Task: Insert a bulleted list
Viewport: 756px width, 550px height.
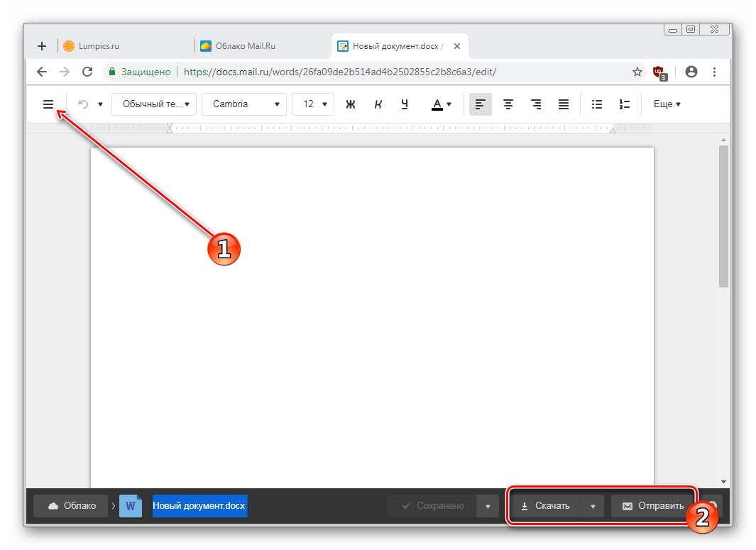Action: [x=597, y=104]
